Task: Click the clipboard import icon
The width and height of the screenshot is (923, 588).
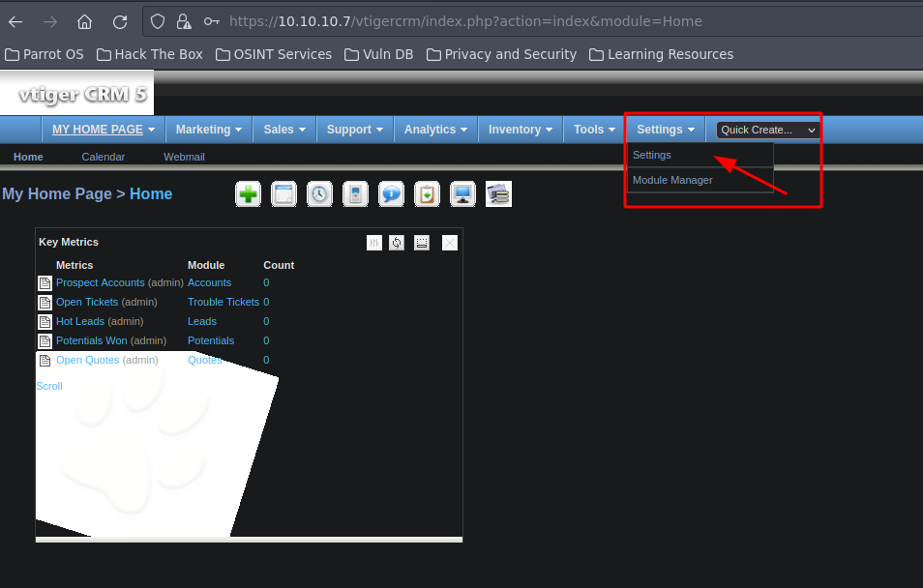Action: (x=427, y=194)
